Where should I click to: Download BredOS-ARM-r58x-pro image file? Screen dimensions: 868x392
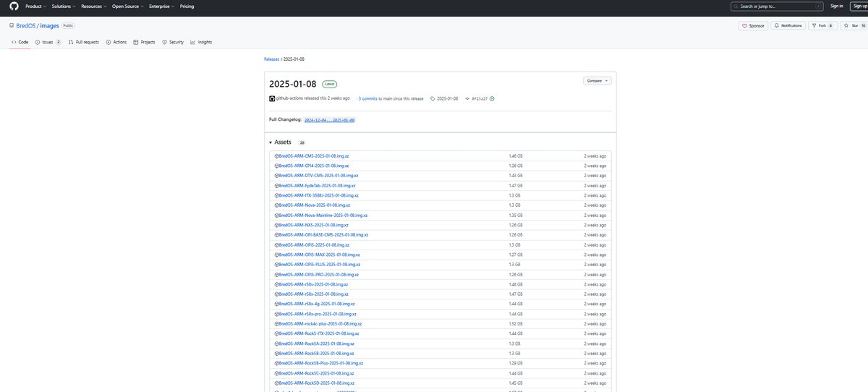coord(318,315)
